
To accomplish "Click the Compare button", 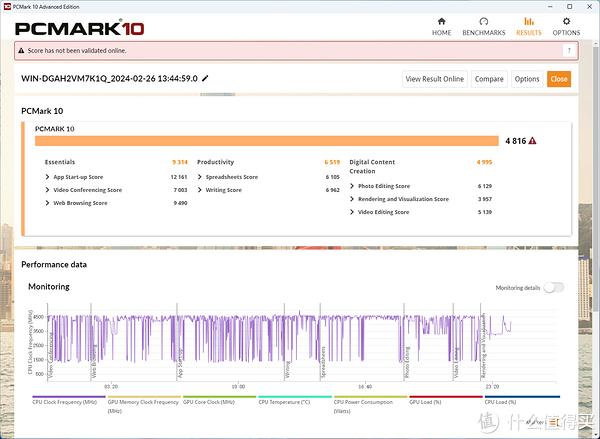I will point(489,79).
